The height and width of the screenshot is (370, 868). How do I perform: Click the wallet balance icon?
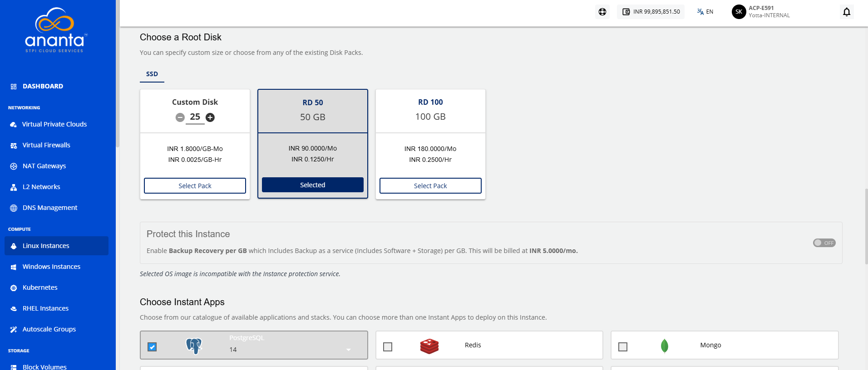626,12
